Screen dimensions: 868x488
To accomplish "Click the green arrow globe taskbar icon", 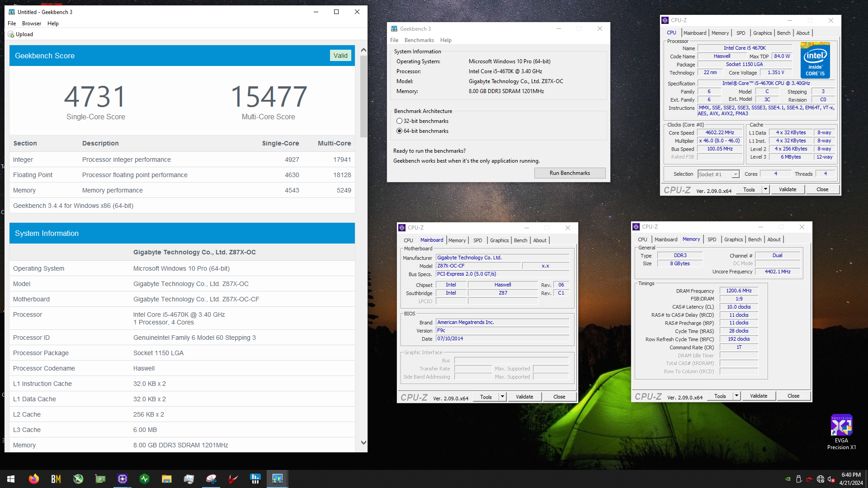I will pos(78,479).
